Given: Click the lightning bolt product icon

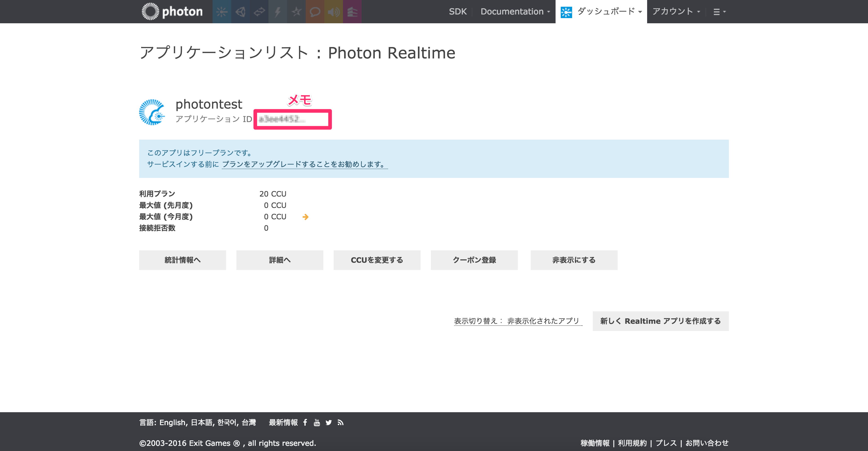Looking at the screenshot, I should point(278,12).
